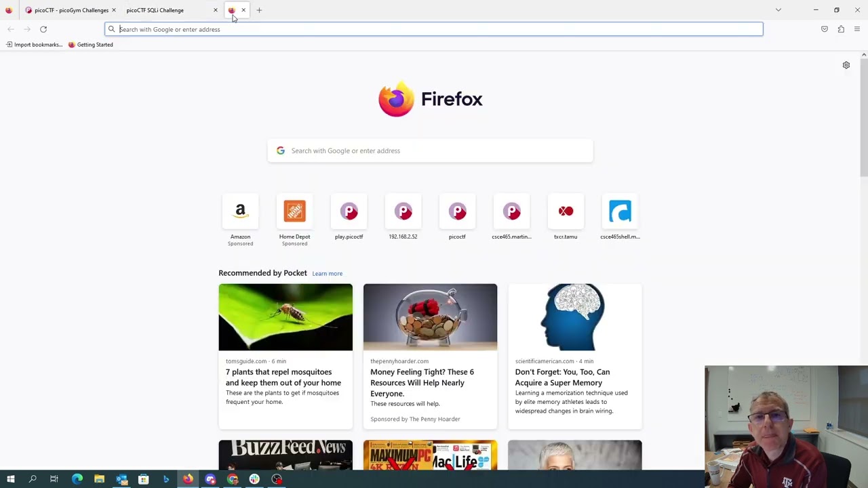
Task: Open the Extensions puzzle icon
Action: click(841, 29)
